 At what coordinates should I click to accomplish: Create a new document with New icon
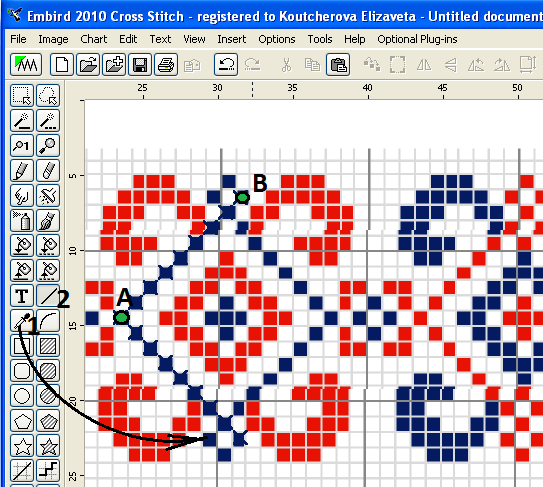pos(62,64)
